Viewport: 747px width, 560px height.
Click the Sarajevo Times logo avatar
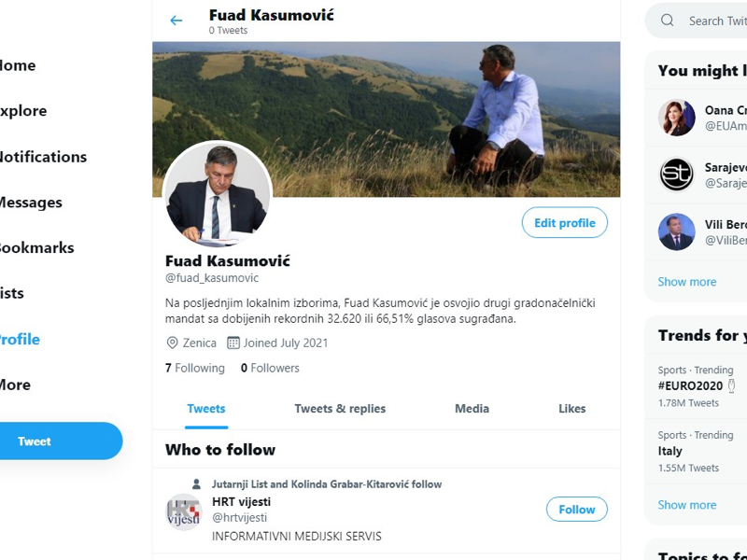click(x=677, y=175)
